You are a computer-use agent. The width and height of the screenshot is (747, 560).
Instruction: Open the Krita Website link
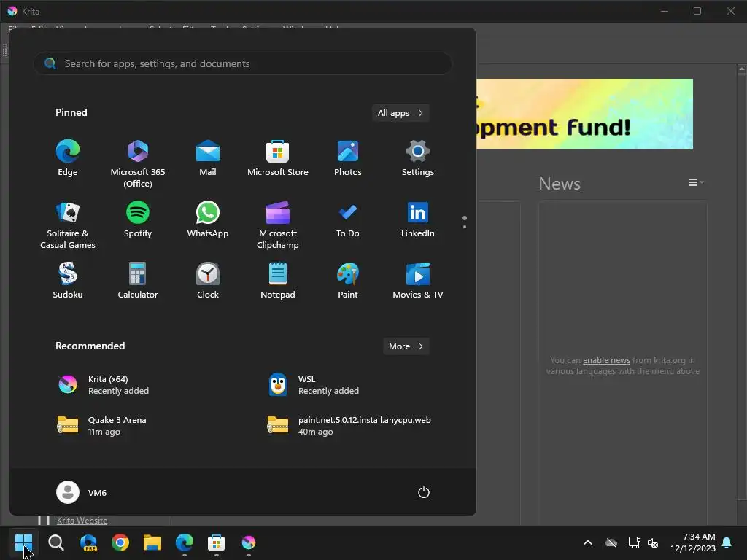(82, 521)
